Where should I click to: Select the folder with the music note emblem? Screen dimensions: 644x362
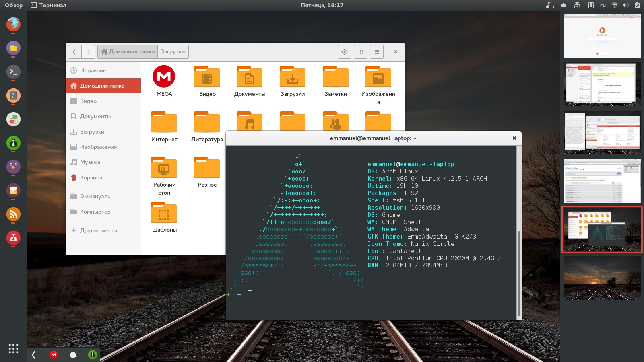tap(250, 121)
